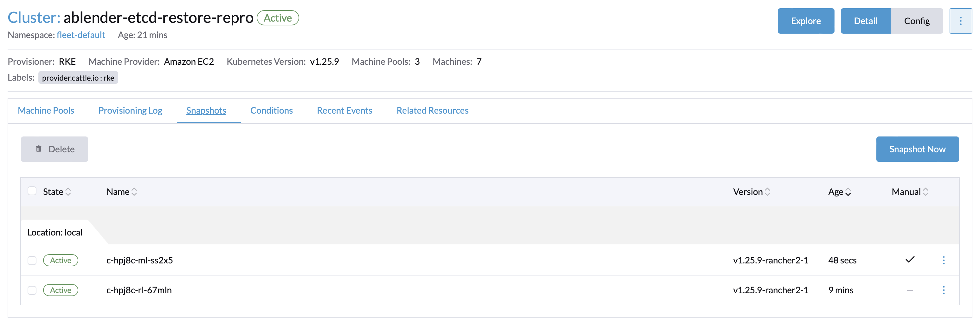980x325 pixels.
Task: Expand the Active status badge on c-hpj8c-ml-ss2x5
Action: click(x=61, y=260)
